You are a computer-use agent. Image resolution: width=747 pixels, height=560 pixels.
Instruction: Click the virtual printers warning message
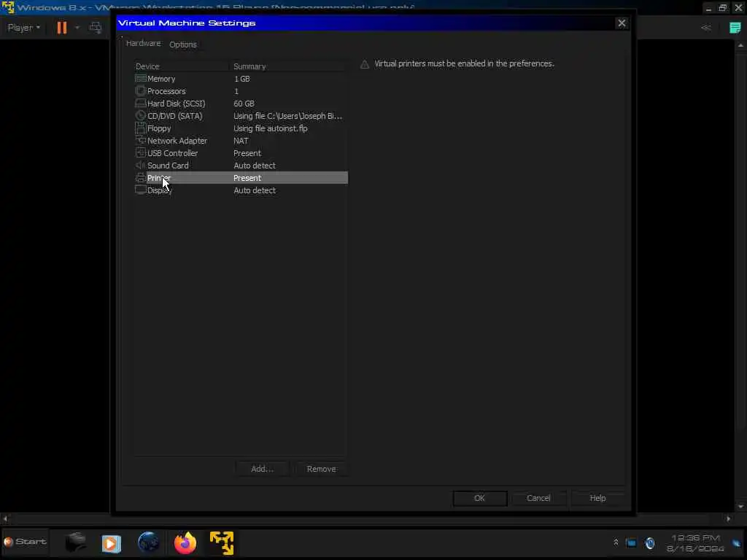click(465, 63)
